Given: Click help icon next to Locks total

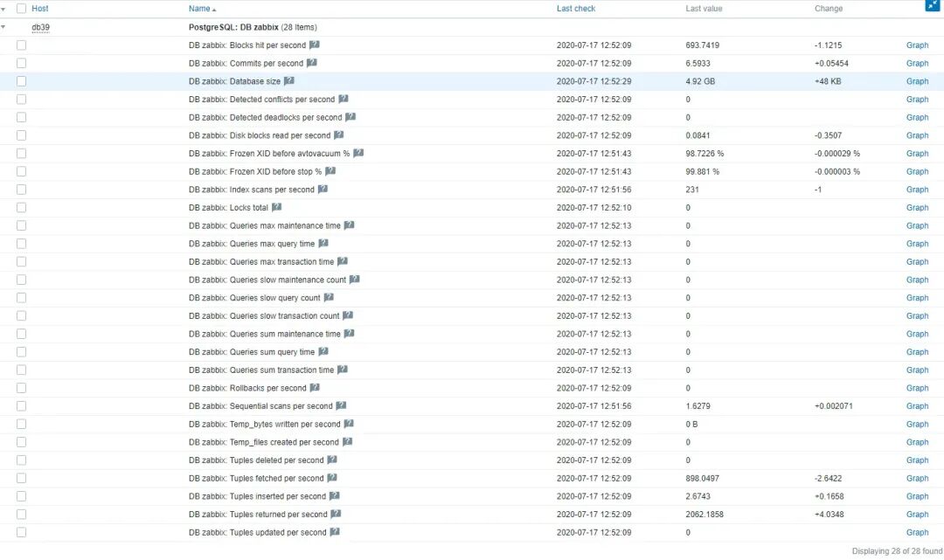Looking at the screenshot, I should point(276,207).
